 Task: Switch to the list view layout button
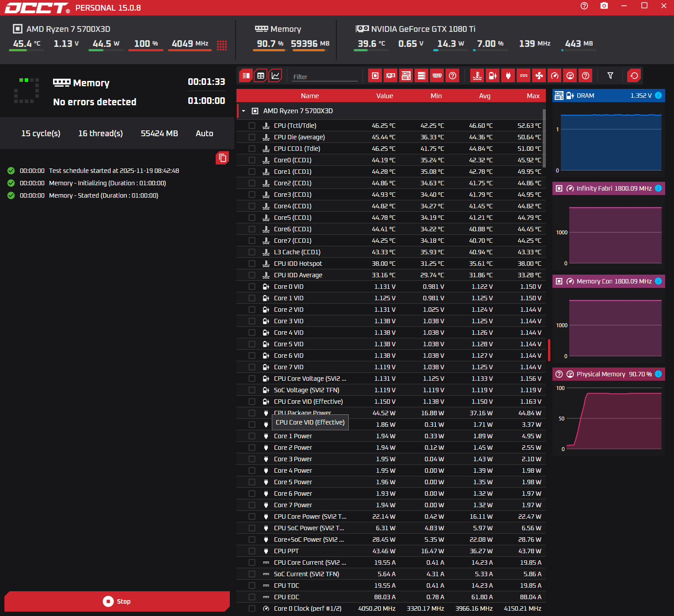246,76
